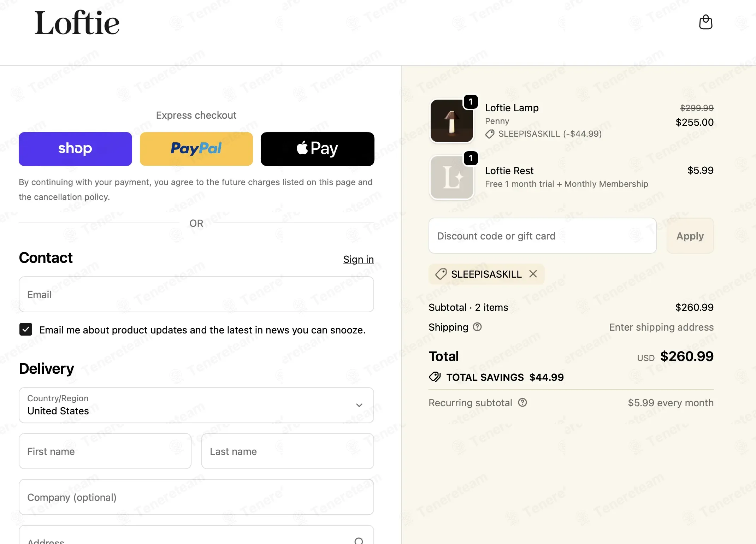Click the Loftie Rest product thumbnail
Image resolution: width=756 pixels, height=544 pixels.
pyautogui.click(x=451, y=177)
